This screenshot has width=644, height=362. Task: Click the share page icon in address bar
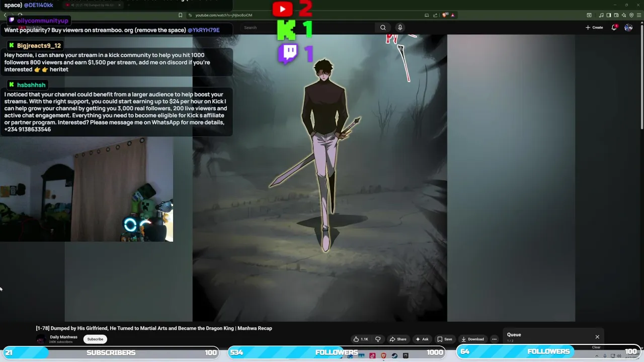coord(435,15)
